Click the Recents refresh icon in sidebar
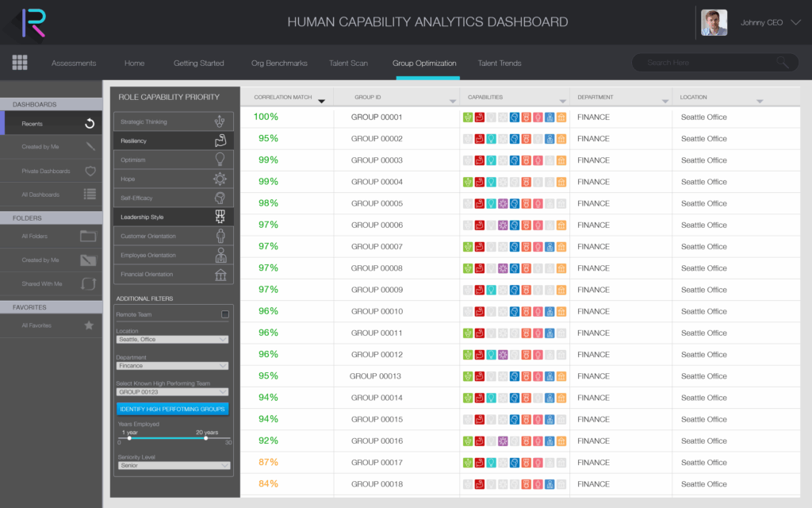 pyautogui.click(x=90, y=123)
